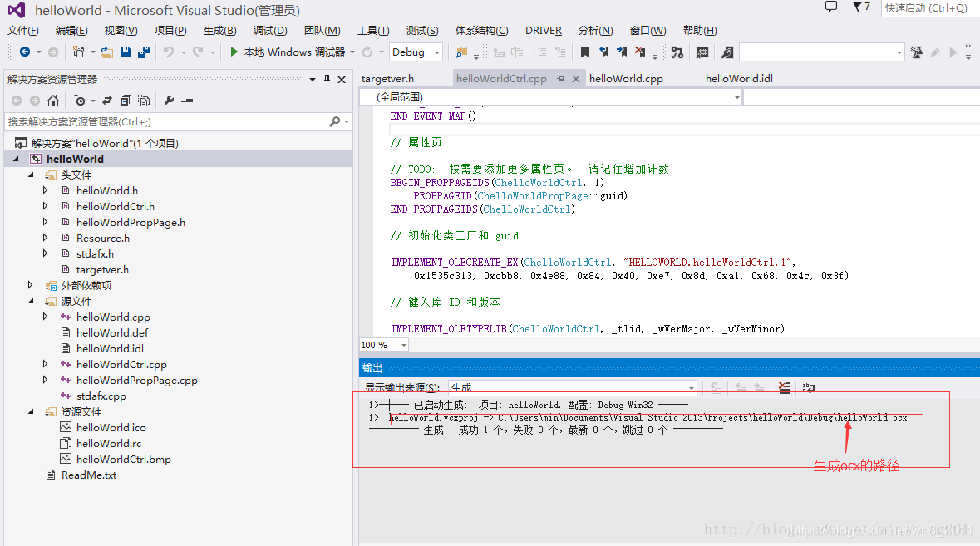The image size is (980, 546).
Task: Select helloWorld.ico in the tree
Action: click(x=111, y=428)
